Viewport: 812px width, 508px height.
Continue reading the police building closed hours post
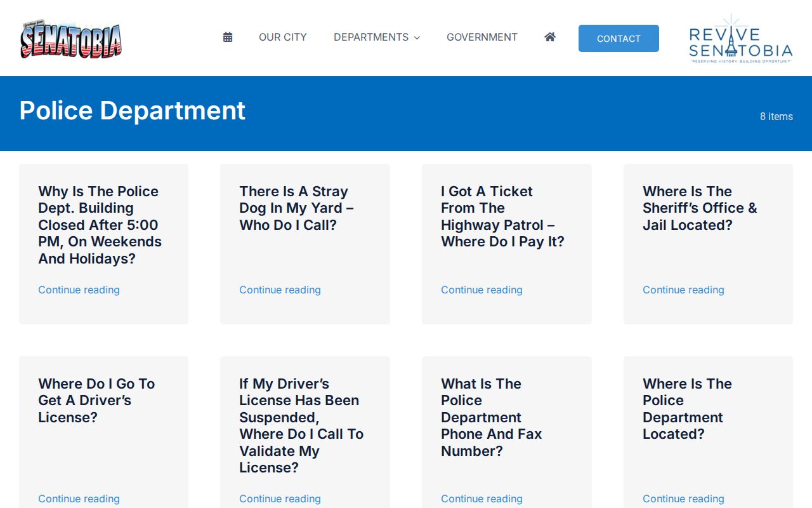point(79,290)
